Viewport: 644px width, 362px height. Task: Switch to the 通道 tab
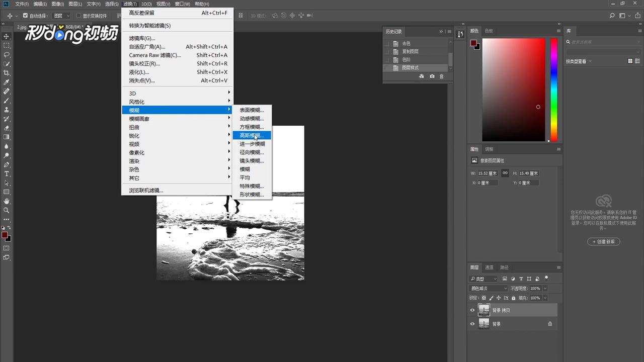(x=489, y=267)
